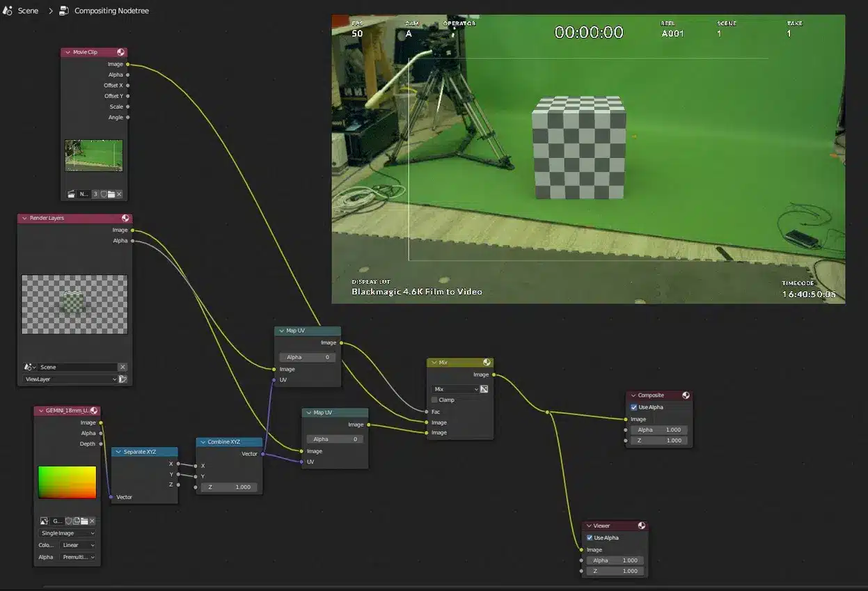The image size is (868, 591).
Task: Click the Scene name field in Render Layers
Action: click(77, 367)
